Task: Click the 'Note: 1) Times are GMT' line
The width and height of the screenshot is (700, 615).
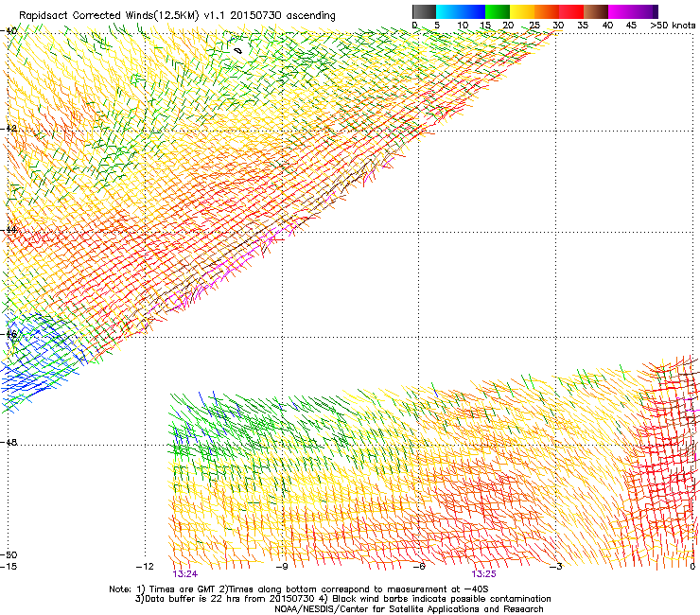Action: (x=299, y=589)
